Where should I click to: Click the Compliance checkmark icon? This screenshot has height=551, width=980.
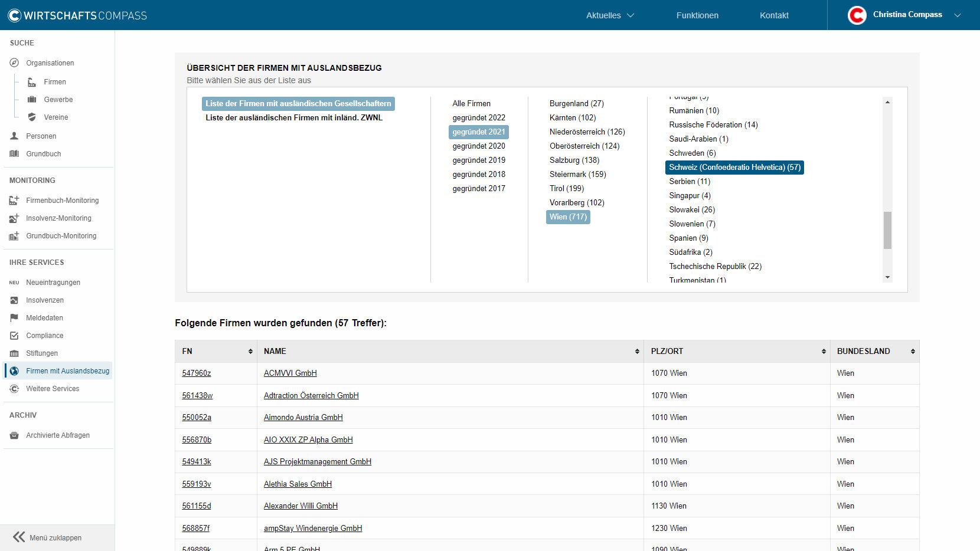14,336
